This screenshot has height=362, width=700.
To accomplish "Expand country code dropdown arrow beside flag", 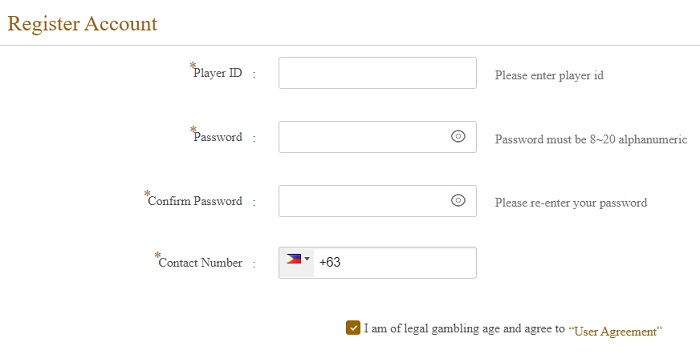I will [307, 258].
